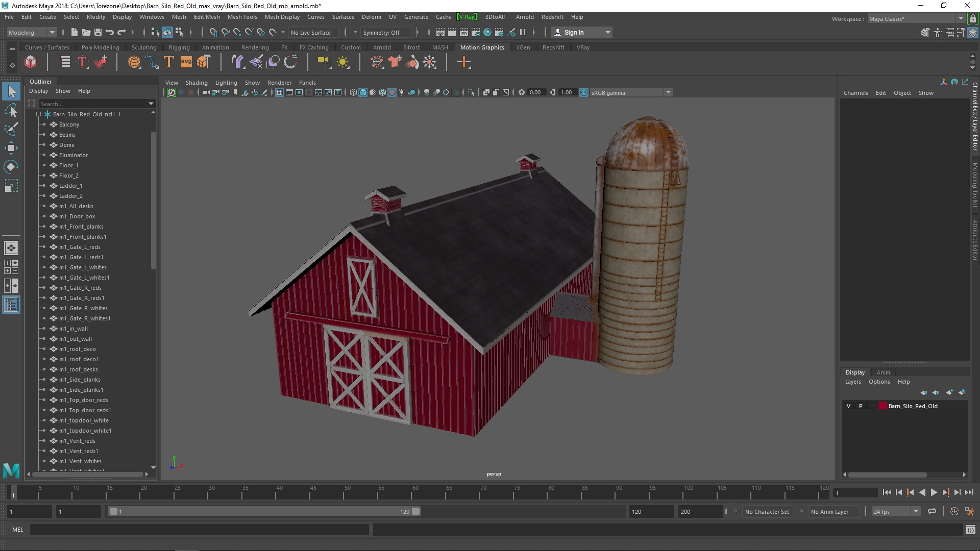Click the 3D Type tool shelf icon

(169, 62)
